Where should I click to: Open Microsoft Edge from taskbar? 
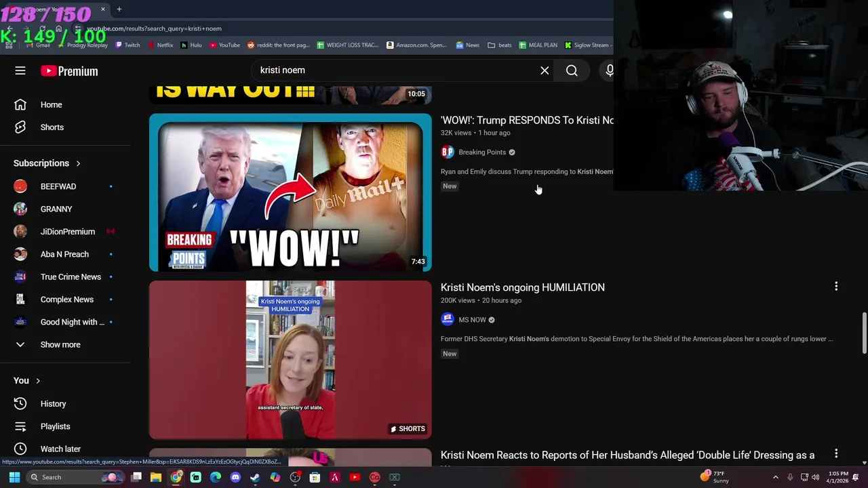point(216,477)
